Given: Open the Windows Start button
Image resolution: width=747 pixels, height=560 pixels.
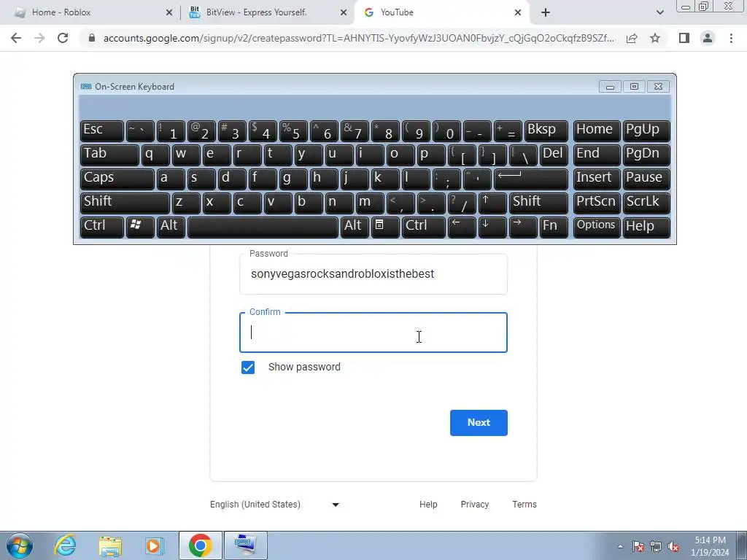Looking at the screenshot, I should click(20, 545).
